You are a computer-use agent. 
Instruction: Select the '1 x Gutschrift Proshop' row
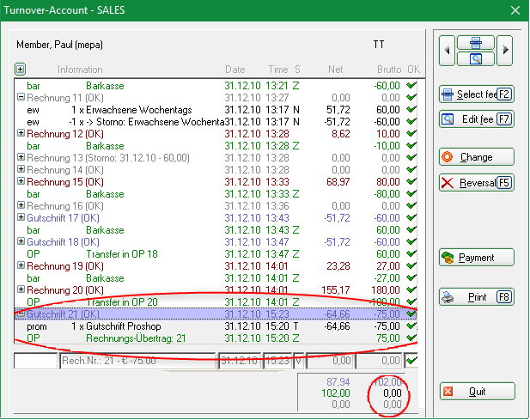(x=216, y=326)
